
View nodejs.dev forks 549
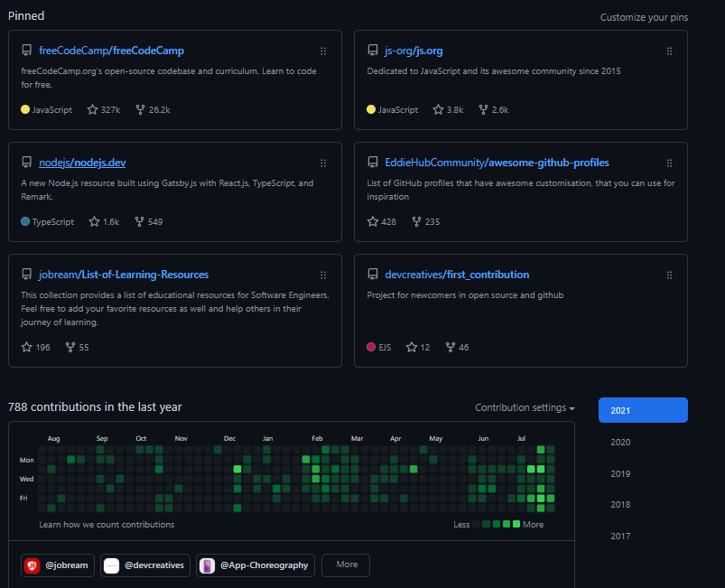148,221
